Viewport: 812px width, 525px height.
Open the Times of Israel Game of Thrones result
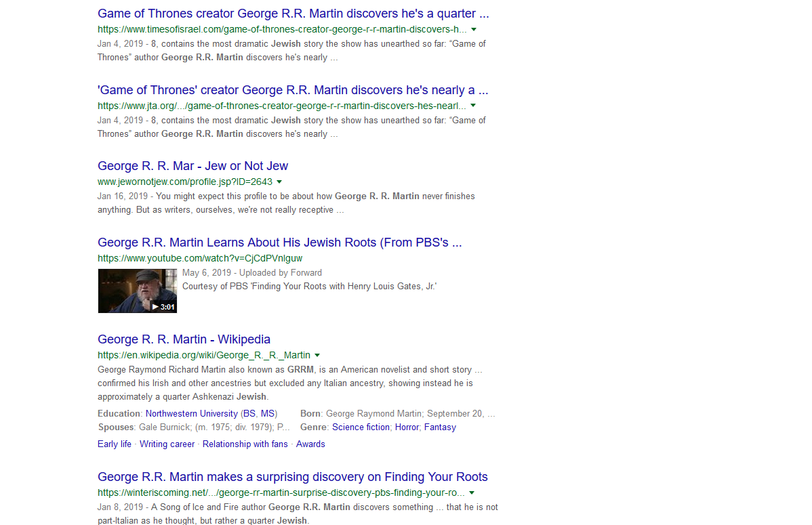[x=293, y=14]
